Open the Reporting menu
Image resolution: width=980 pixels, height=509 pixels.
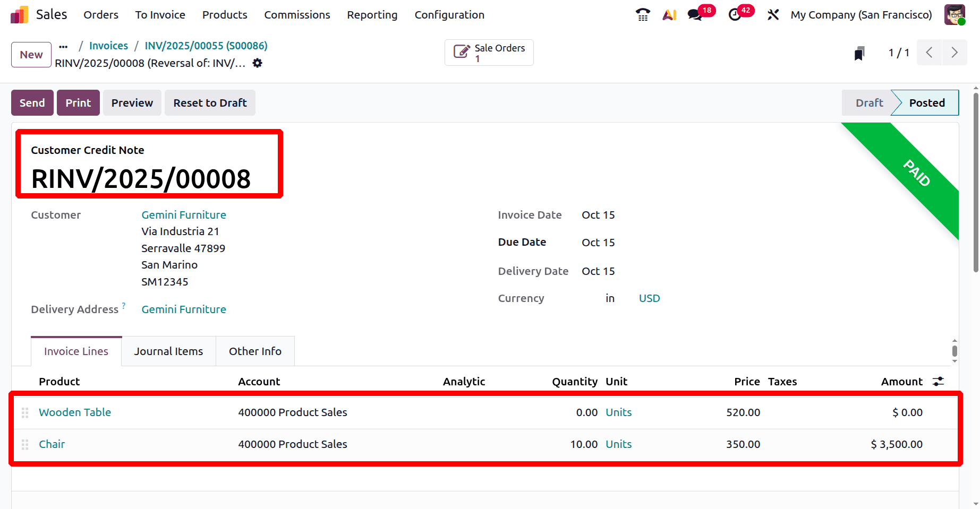pos(372,15)
